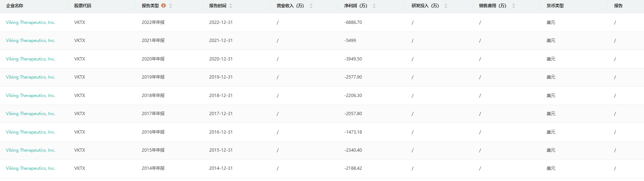Image resolution: width=644 pixels, height=181 pixels.
Task: Click the info icon beside 报告类型
Action: [163, 5]
